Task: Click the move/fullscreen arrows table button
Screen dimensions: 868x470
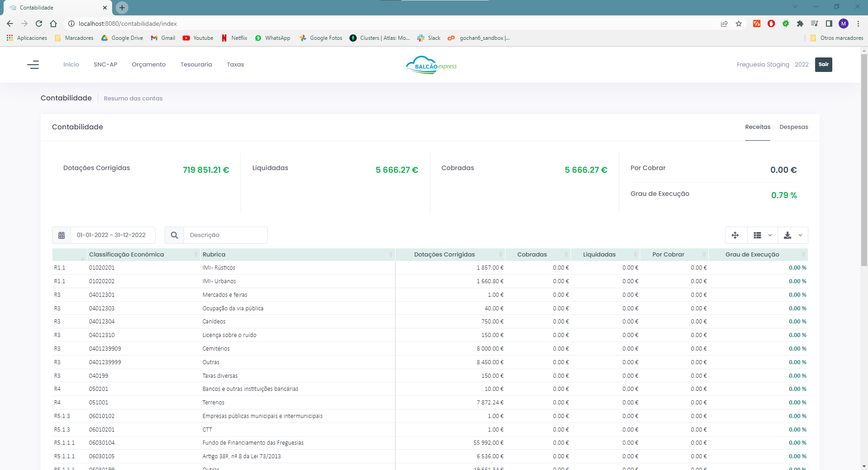Action: [x=735, y=235]
